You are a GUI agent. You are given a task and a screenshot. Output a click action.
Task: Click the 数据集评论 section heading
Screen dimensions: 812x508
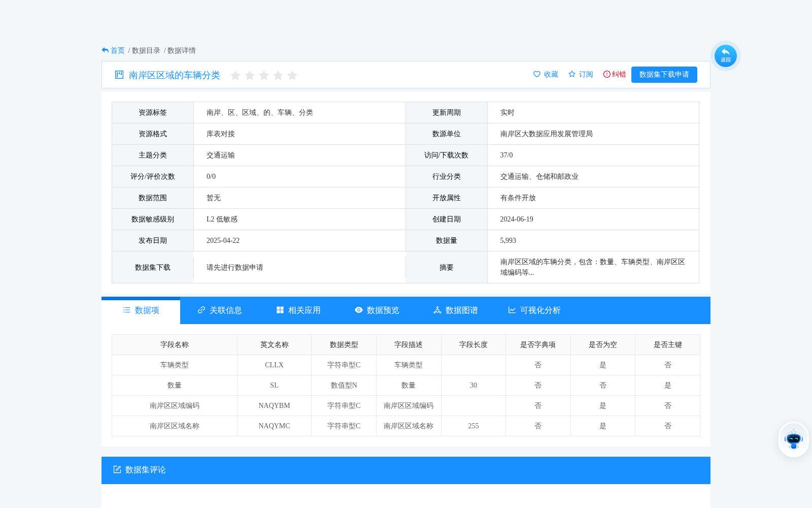coord(146,470)
